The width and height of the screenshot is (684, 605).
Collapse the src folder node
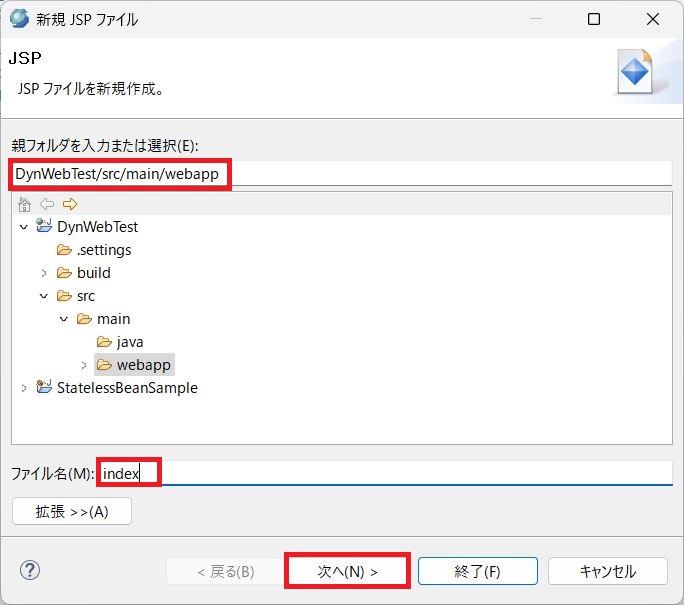coord(44,296)
